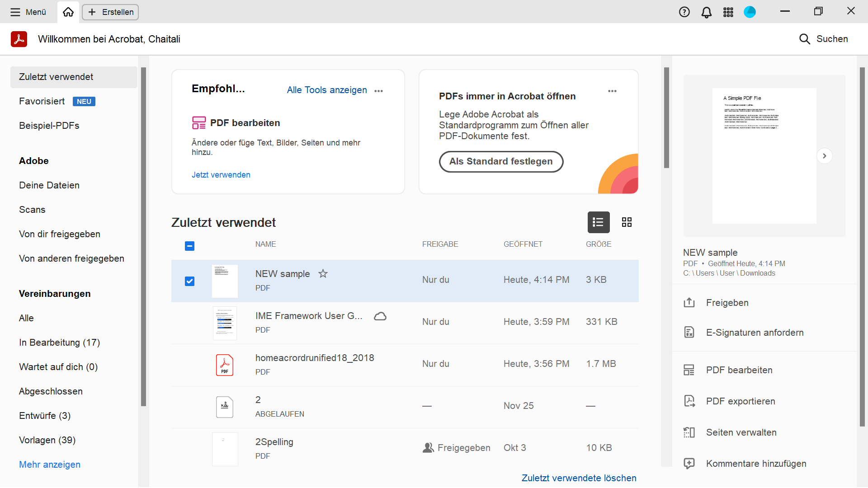Star NEW sample as favorite
868x488 pixels.
pos(323,273)
